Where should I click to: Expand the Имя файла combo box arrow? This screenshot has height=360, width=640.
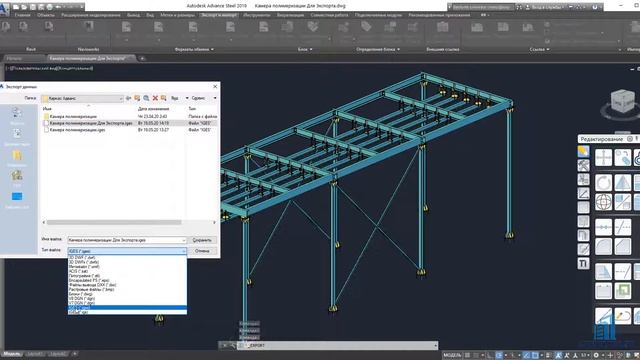(184, 240)
